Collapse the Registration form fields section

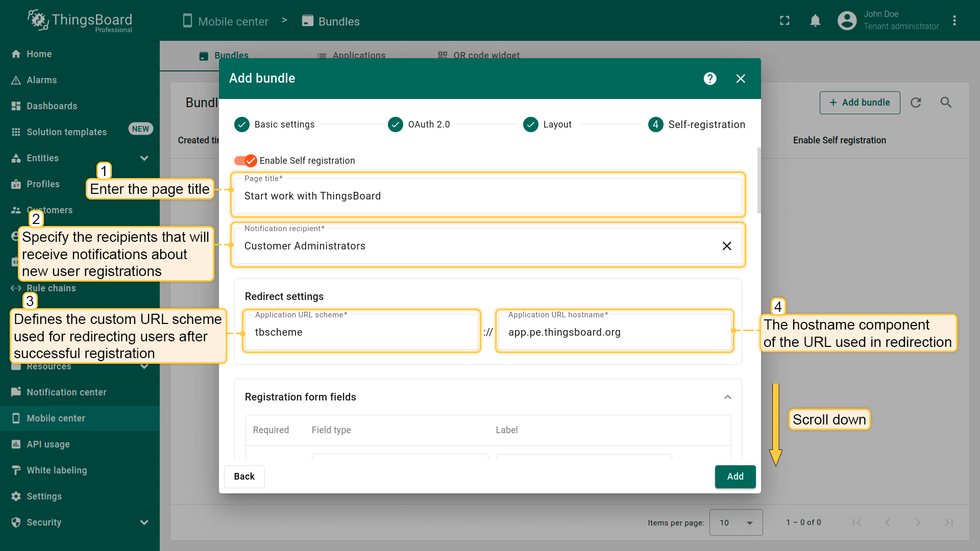[728, 397]
